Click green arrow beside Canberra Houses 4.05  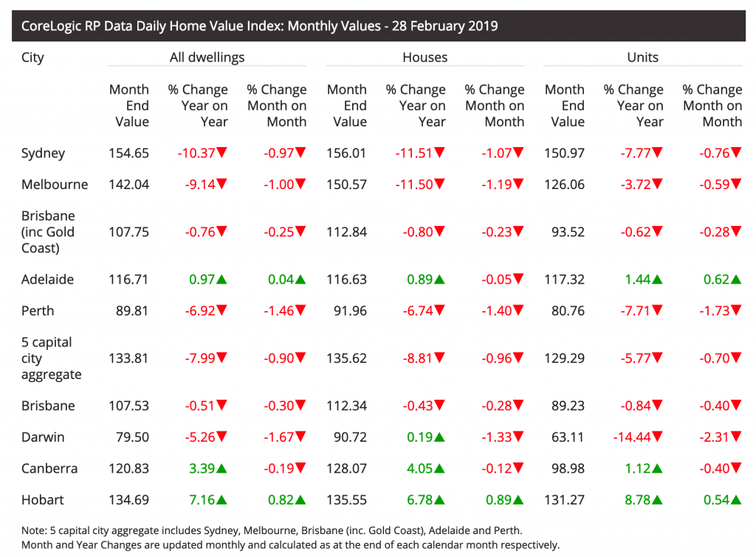pos(440,469)
